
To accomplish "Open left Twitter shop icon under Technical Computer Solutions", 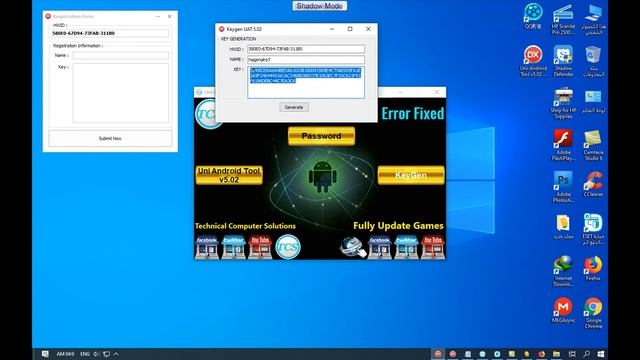I will coord(233,247).
